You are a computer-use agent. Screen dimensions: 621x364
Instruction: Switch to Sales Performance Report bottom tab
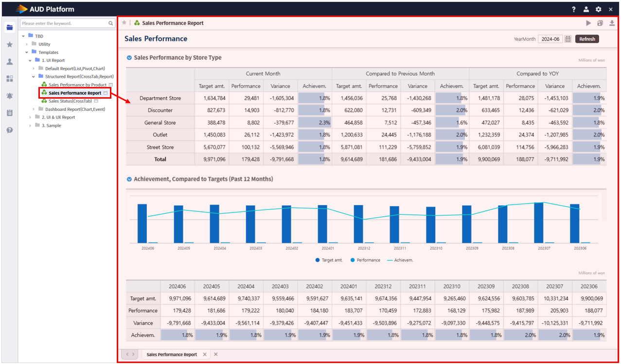tap(172, 354)
